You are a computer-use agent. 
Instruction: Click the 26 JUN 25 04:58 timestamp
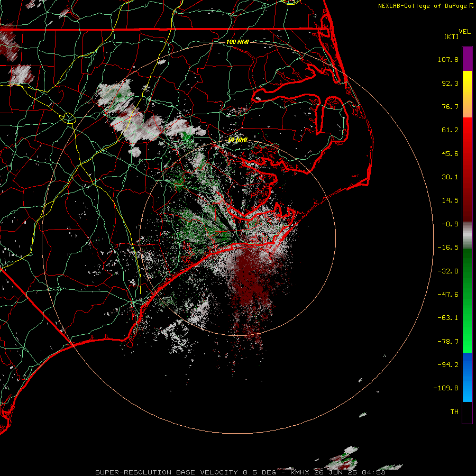point(350,472)
